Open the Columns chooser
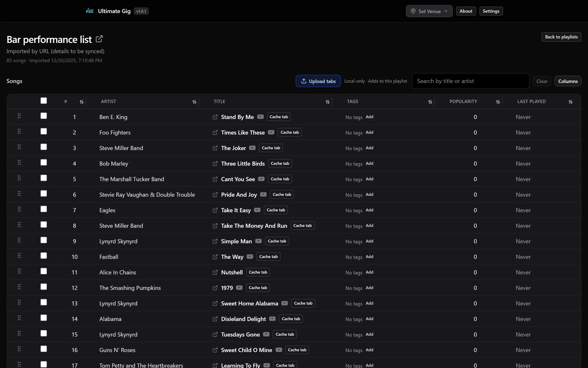 tap(568, 81)
